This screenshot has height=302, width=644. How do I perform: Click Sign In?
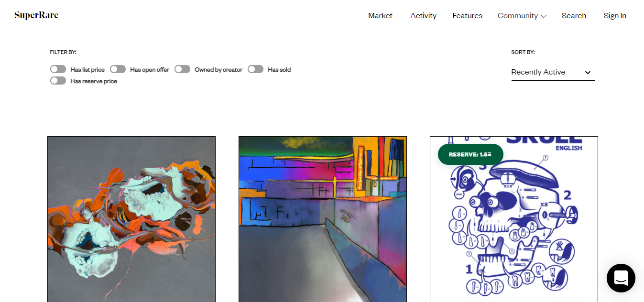point(615,16)
